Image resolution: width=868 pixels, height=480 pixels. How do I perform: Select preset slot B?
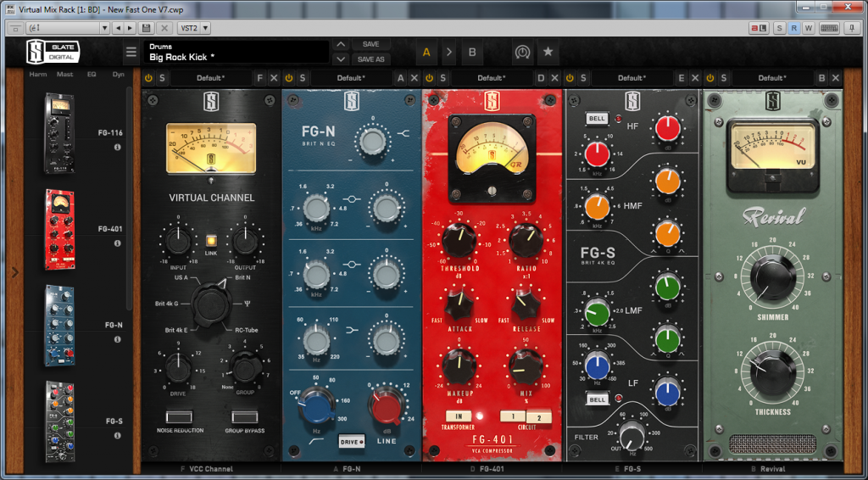point(472,52)
